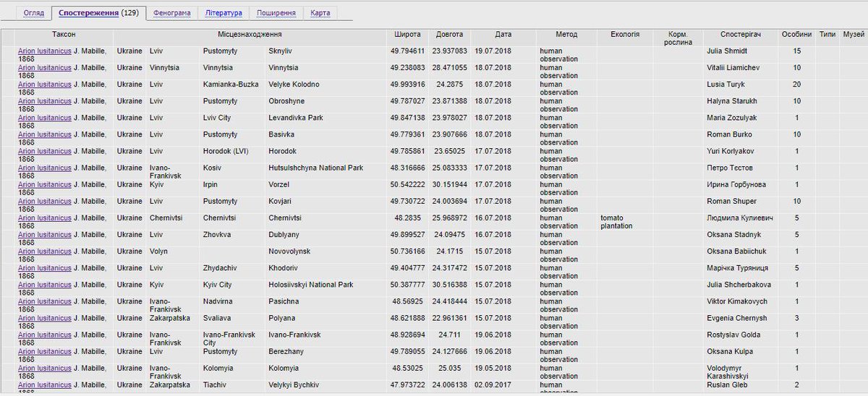The height and width of the screenshot is (396, 868).
Task: Select observer name Ирина Горбунова
Action: tap(736, 184)
